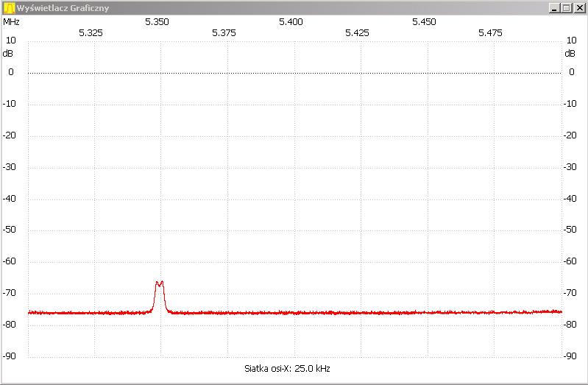Click the 0 label on the left axis

(11, 72)
